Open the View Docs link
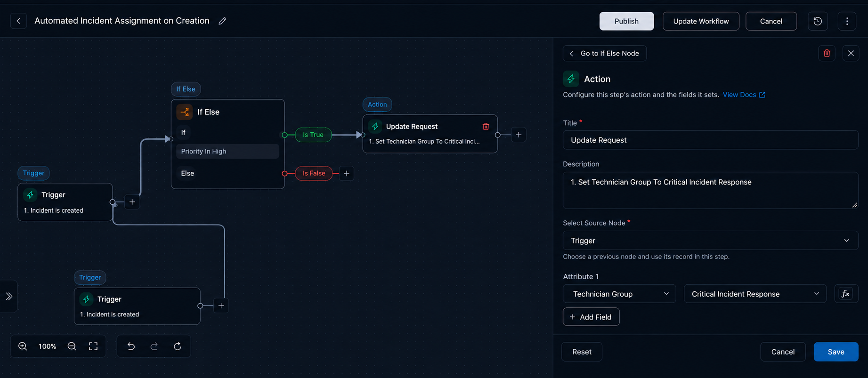Image resolution: width=868 pixels, height=378 pixels. pos(744,95)
